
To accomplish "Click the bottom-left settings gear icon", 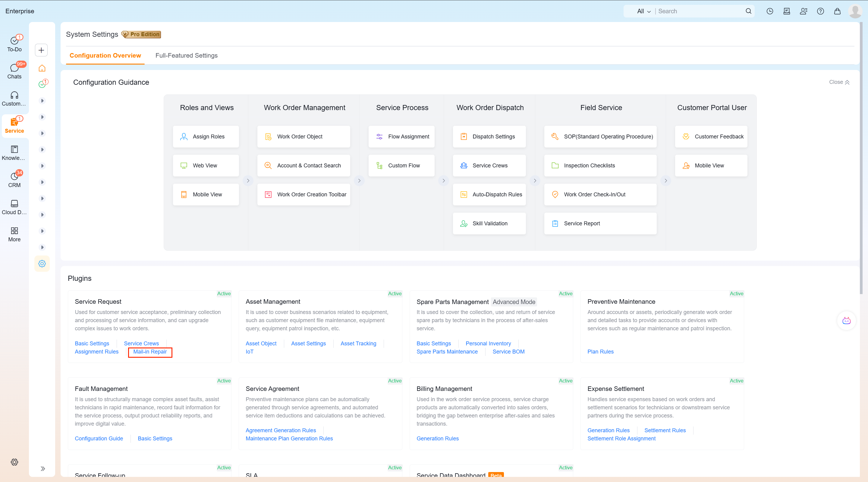I will pyautogui.click(x=14, y=462).
